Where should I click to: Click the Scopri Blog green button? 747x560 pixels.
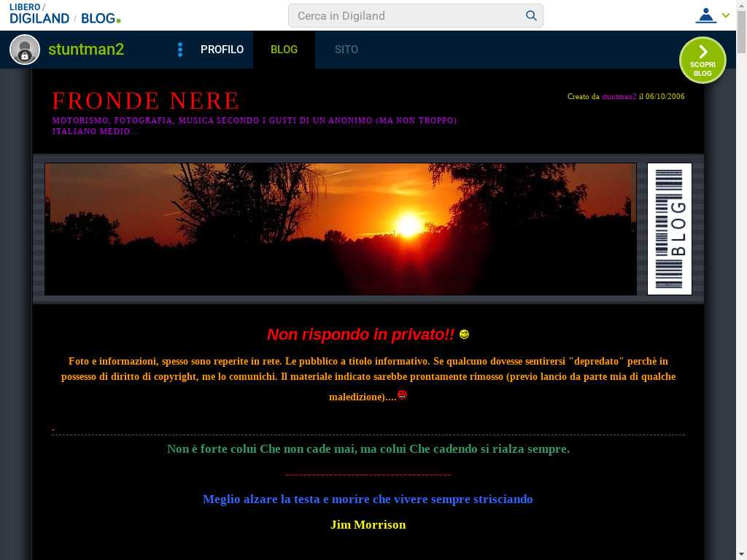click(x=703, y=61)
